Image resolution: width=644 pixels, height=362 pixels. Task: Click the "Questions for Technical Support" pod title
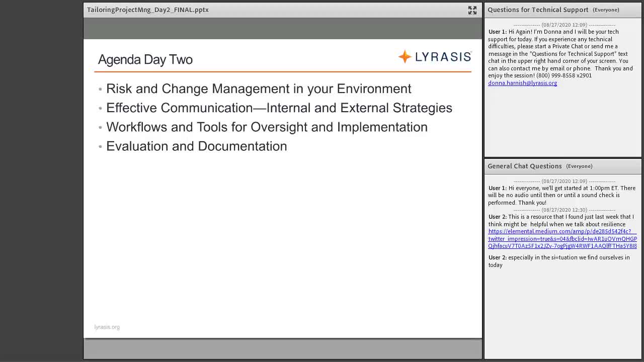coord(538,10)
